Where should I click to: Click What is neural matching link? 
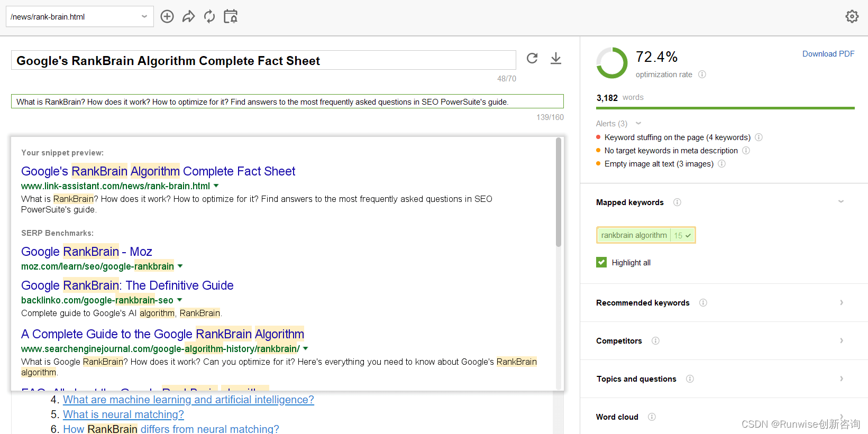(123, 414)
